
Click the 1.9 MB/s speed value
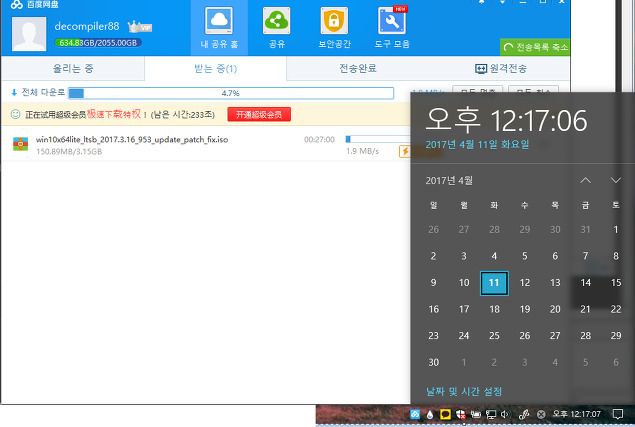click(x=362, y=151)
